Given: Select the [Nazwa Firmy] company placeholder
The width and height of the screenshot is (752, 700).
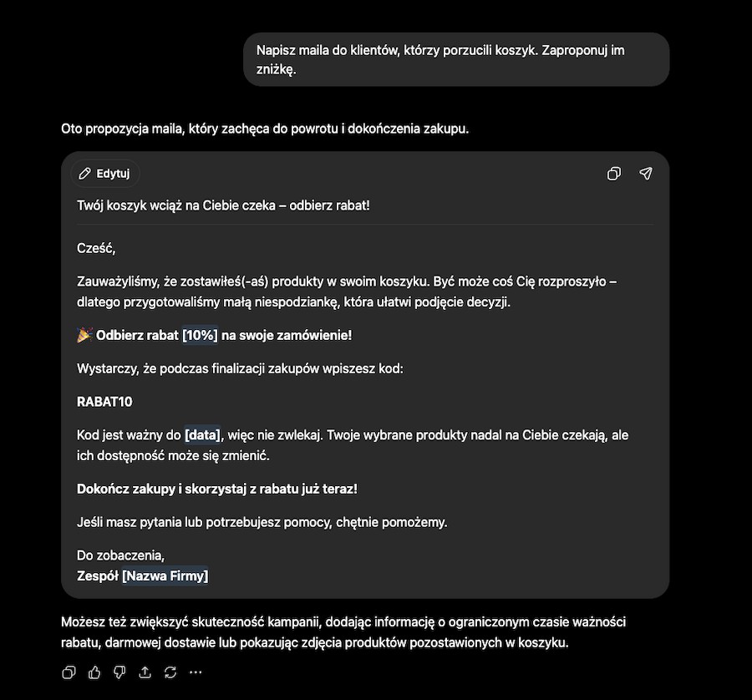Looking at the screenshot, I should click(165, 576).
